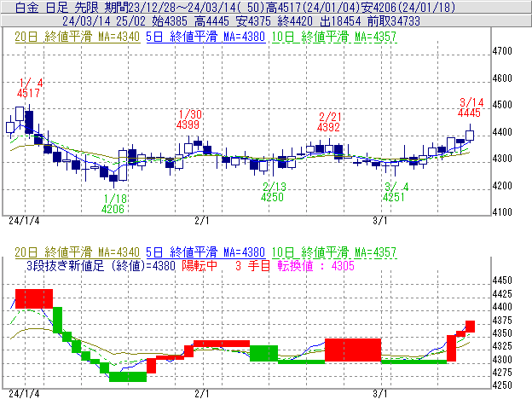Click the 3/4 4251 low price label

tap(395, 192)
